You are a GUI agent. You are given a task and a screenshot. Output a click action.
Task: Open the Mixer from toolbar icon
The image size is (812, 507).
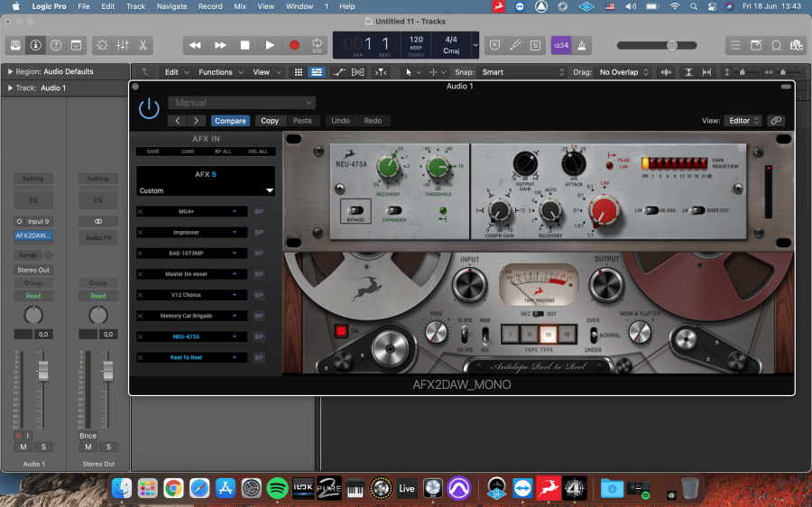[123, 46]
